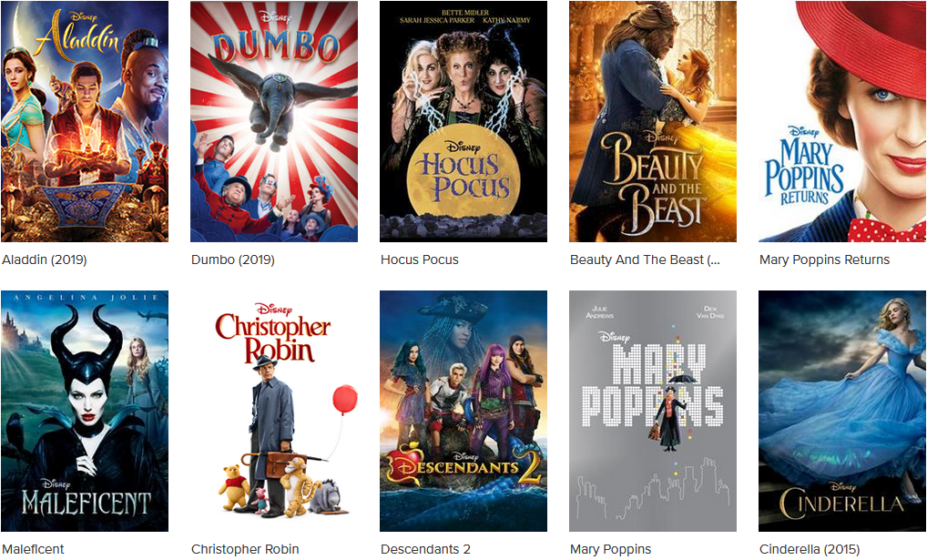
Task: Select the Christopher Robin poster
Action: 274,411
